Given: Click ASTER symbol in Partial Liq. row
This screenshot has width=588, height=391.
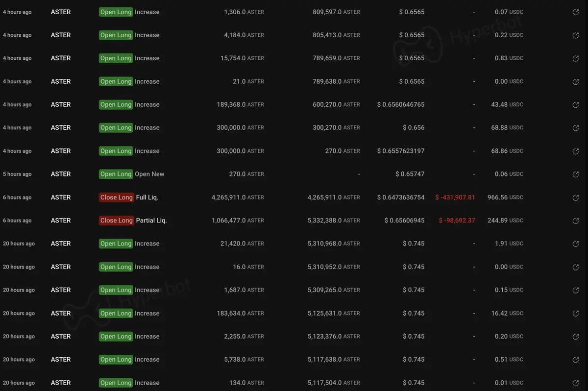Looking at the screenshot, I should 61,220.
